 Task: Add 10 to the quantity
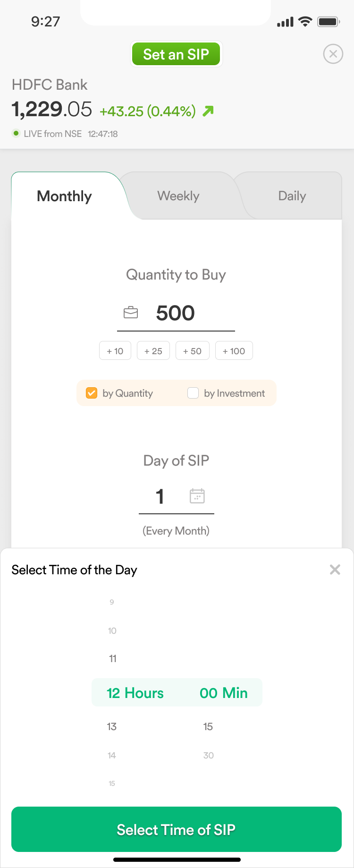pos(115,351)
